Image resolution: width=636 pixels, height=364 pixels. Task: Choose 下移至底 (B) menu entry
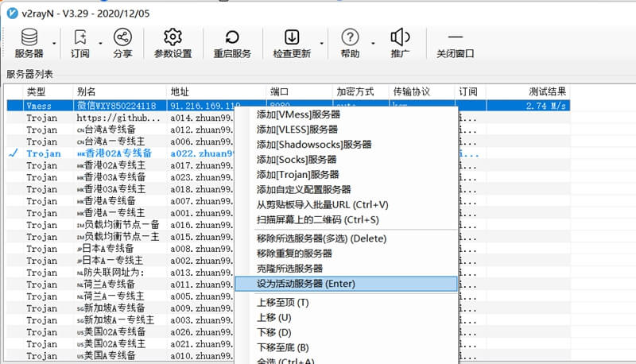(347, 347)
